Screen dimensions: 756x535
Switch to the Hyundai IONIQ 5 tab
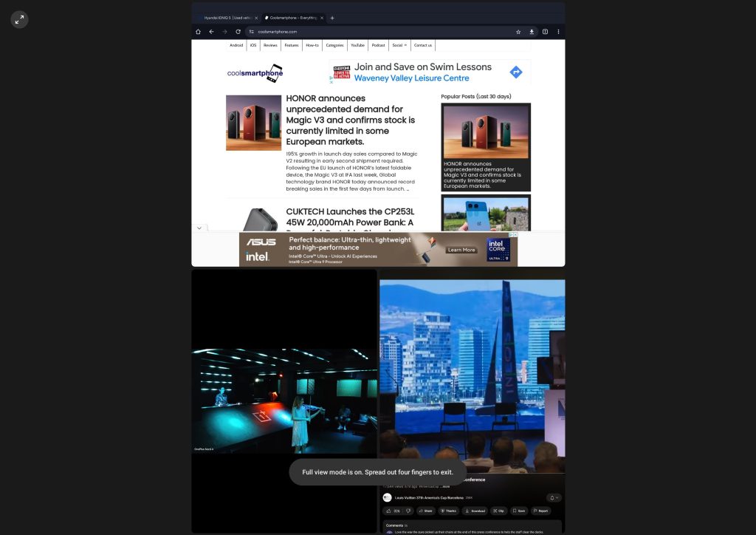tap(227, 18)
